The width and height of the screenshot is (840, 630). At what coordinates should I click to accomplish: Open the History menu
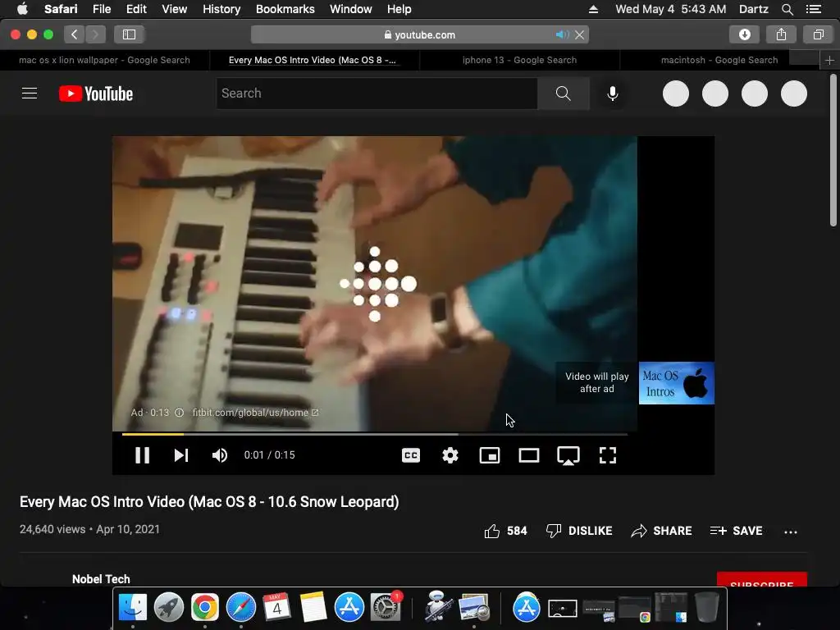click(221, 9)
